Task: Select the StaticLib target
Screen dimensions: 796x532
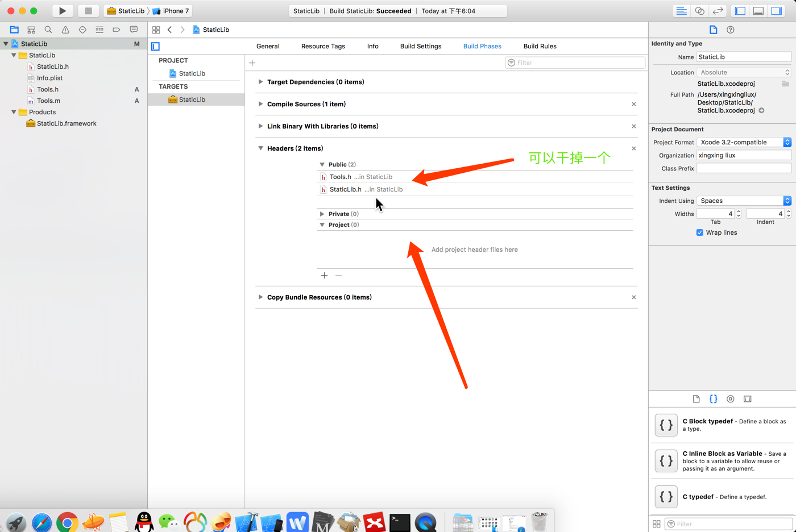Action: pos(196,99)
